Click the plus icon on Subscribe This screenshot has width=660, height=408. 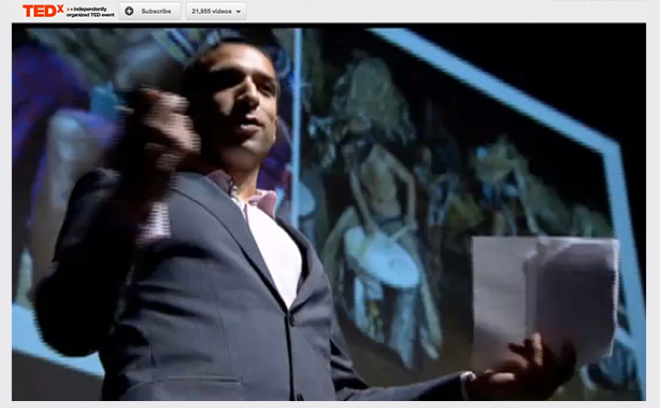[x=129, y=11]
